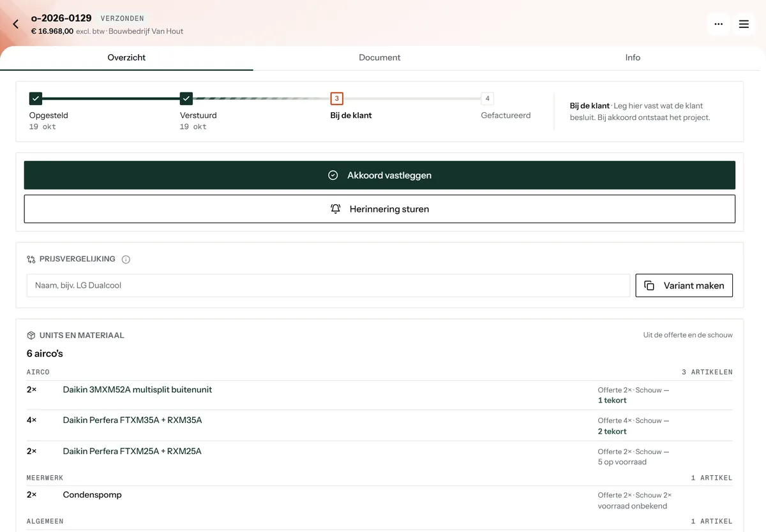Click the offer number o-2026-0129

click(x=61, y=18)
